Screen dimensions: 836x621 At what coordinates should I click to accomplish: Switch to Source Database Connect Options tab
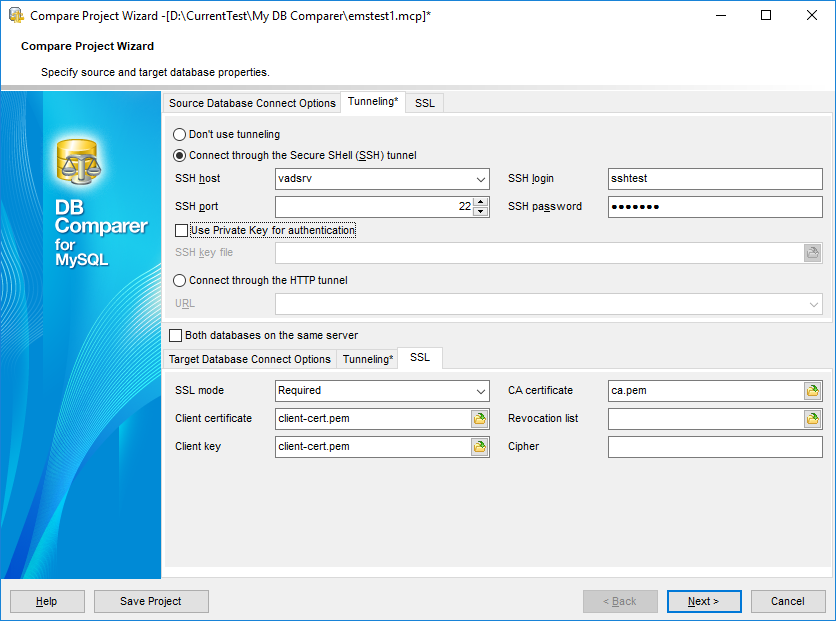click(252, 104)
